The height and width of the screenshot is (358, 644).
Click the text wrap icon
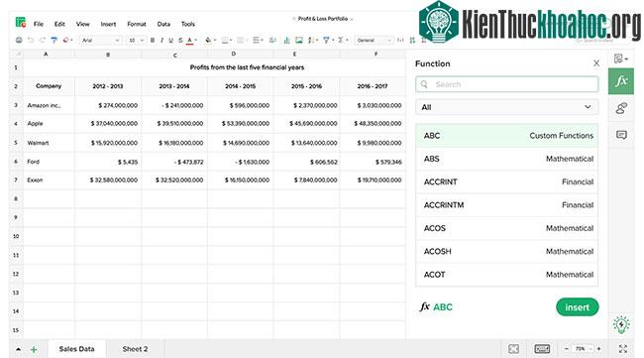[272, 41]
